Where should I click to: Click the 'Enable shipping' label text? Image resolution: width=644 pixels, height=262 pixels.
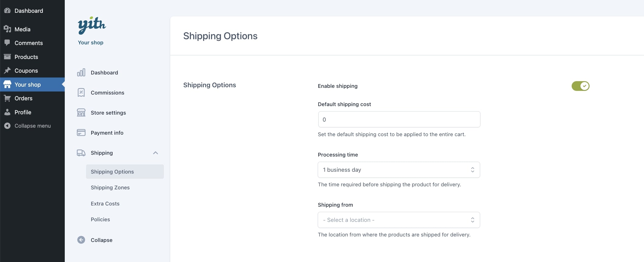pos(338,86)
